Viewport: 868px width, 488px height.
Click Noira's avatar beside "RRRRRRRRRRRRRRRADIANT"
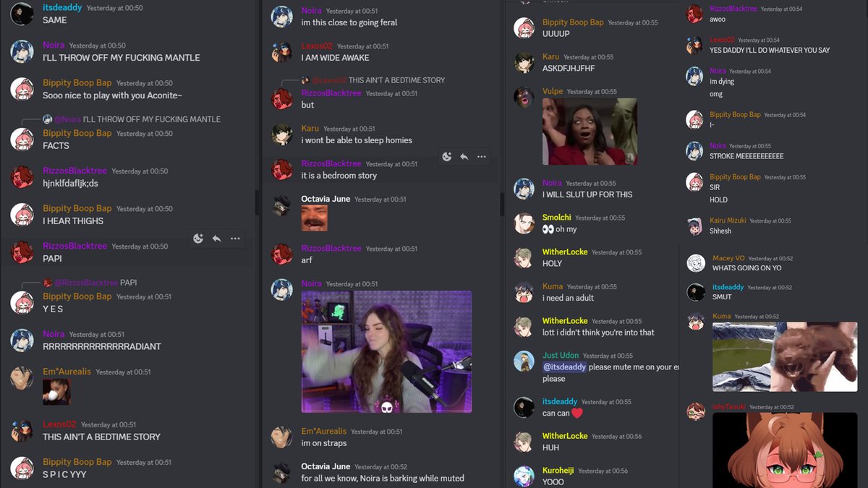point(22,340)
